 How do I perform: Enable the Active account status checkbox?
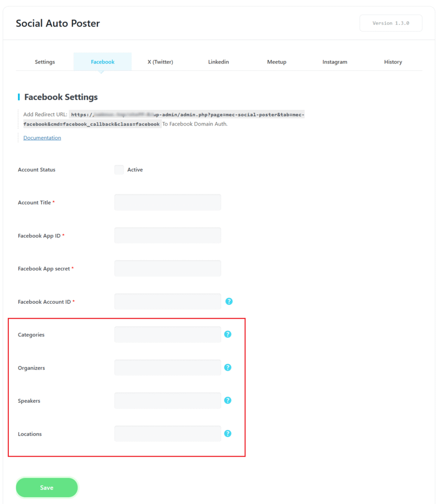click(x=119, y=170)
